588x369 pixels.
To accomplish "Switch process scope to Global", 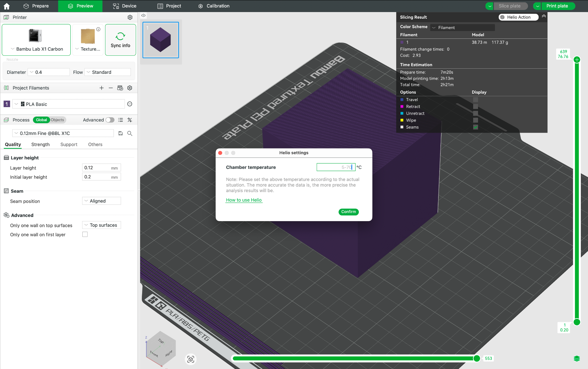I will (x=41, y=120).
